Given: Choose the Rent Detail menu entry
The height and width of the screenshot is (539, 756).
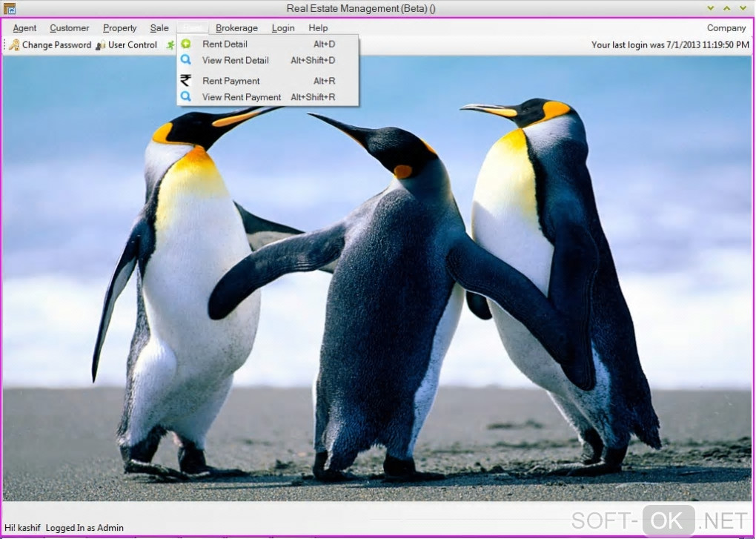Looking at the screenshot, I should tap(268, 44).
